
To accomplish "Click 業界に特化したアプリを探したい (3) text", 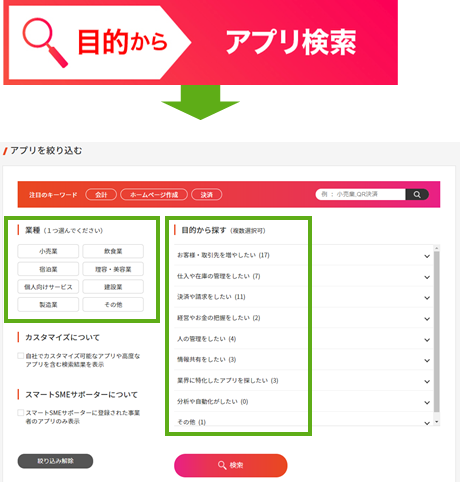I will [x=228, y=381].
